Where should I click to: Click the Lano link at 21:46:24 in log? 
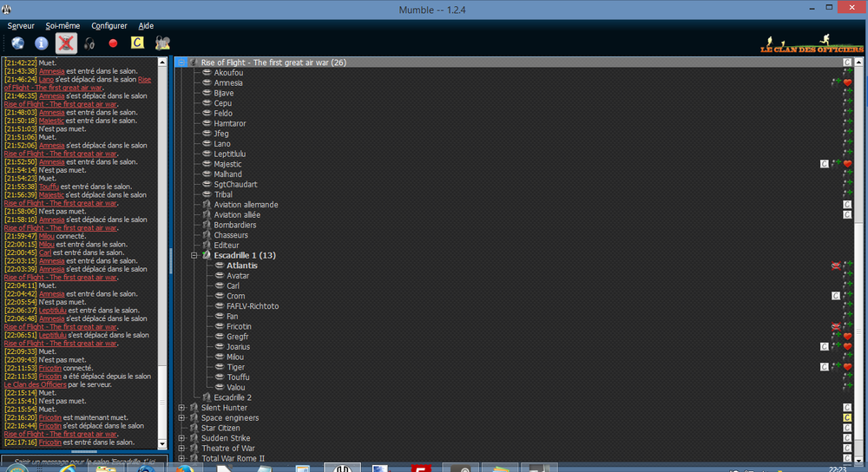point(47,80)
